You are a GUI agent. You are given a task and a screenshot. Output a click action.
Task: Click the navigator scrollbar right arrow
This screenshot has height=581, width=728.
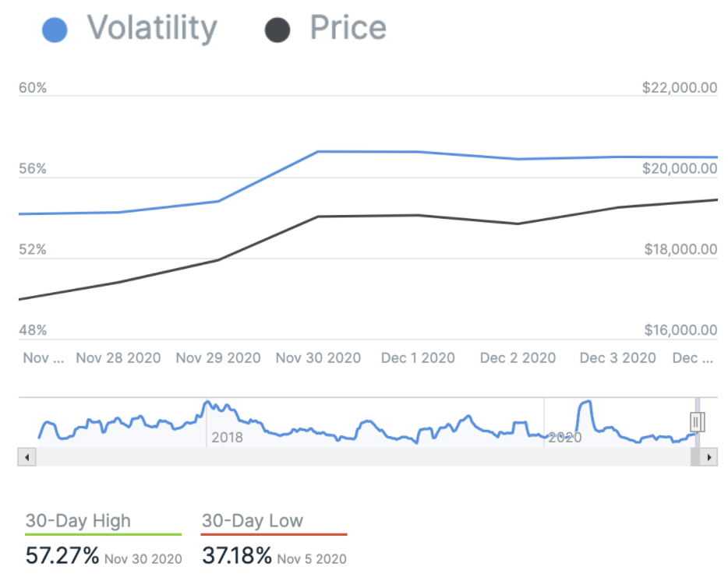[709, 457]
